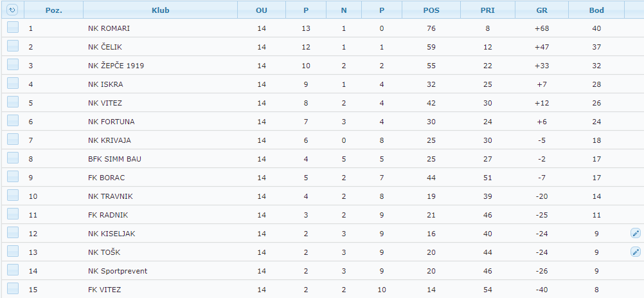644x298 pixels.
Task: Tick the checkbox for NK ROMARI row
Action: (13, 28)
